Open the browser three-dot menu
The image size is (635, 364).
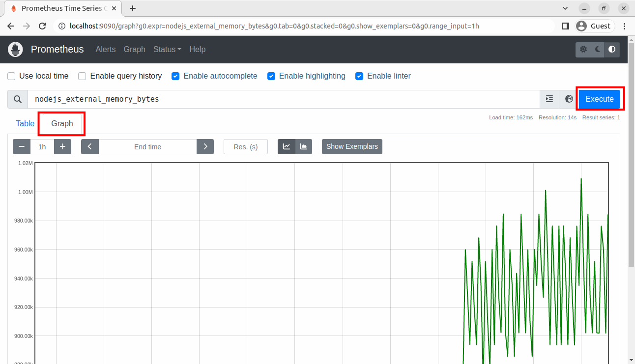625,26
